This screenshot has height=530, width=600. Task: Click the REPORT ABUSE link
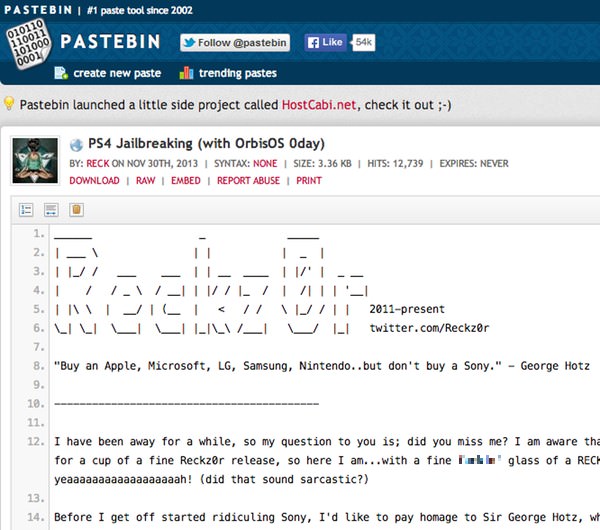click(248, 181)
